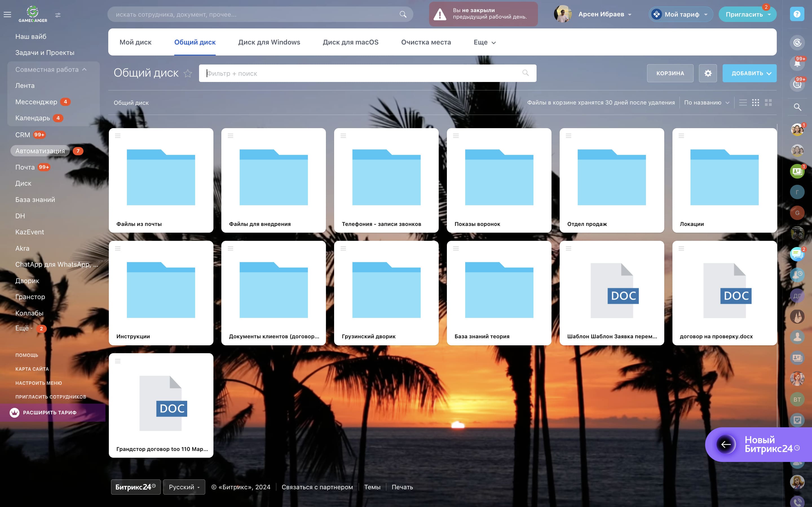Open the Телефония - записи звонков folder

pyautogui.click(x=386, y=180)
